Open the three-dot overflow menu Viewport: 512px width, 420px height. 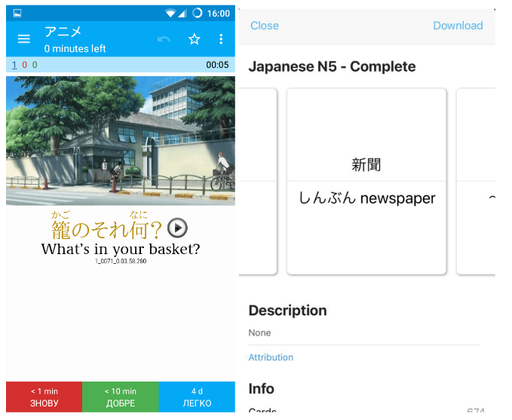point(221,39)
